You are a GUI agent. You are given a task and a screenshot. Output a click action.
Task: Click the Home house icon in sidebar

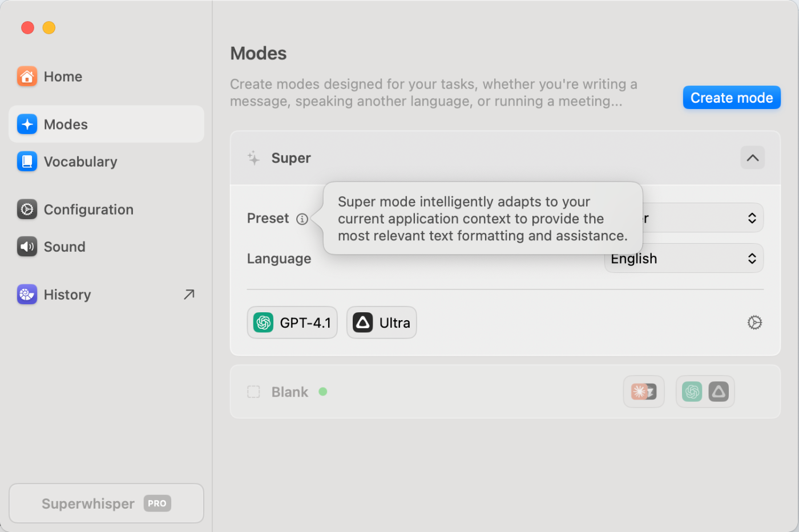click(x=27, y=76)
